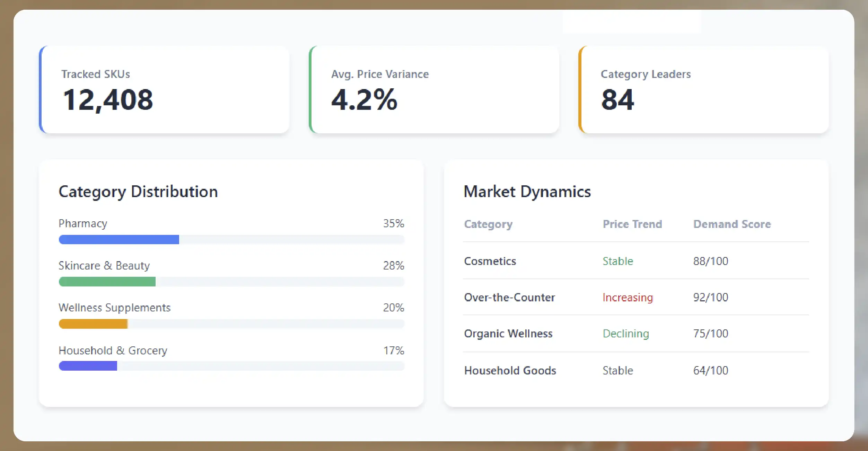
Task: Select the Cosmetics row name
Action: [490, 261]
